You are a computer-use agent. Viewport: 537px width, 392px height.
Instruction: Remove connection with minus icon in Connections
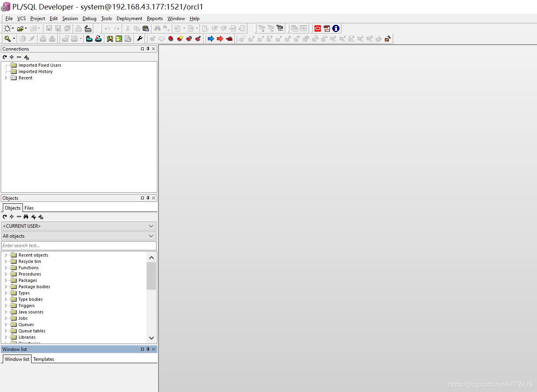click(x=19, y=57)
